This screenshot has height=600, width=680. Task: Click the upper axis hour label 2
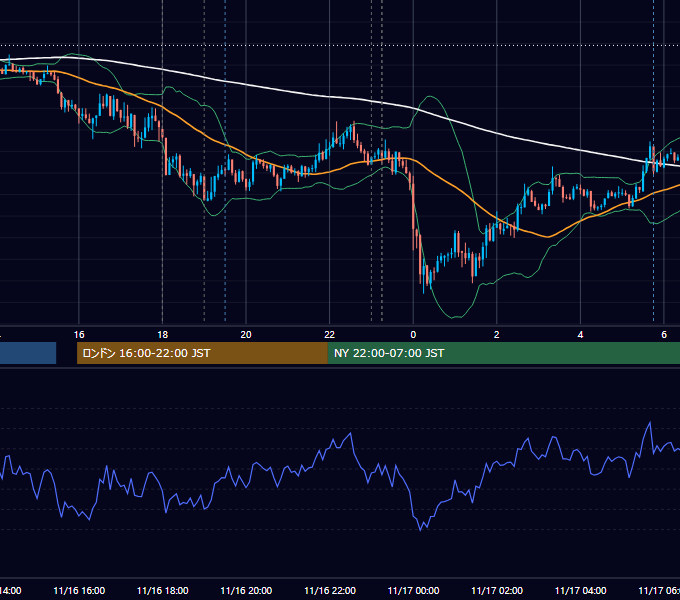pos(497,335)
